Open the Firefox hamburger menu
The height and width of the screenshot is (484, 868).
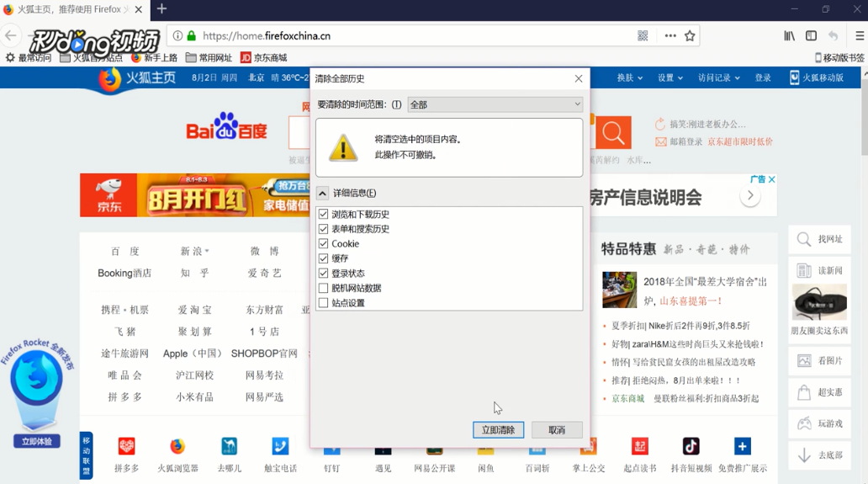pyautogui.click(x=860, y=36)
